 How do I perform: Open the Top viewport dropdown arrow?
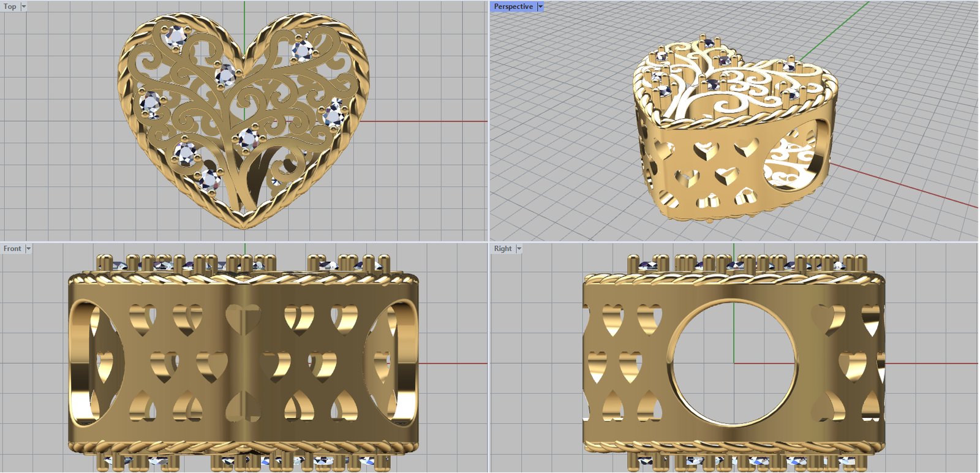click(x=24, y=6)
